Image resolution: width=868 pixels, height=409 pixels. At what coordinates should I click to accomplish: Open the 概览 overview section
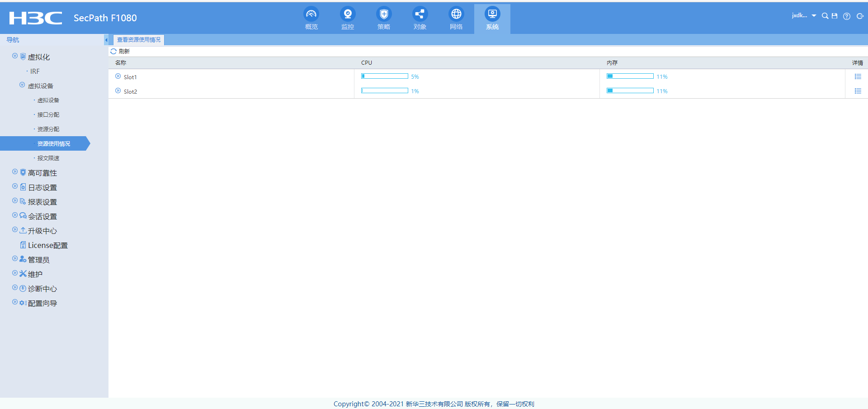[311, 19]
